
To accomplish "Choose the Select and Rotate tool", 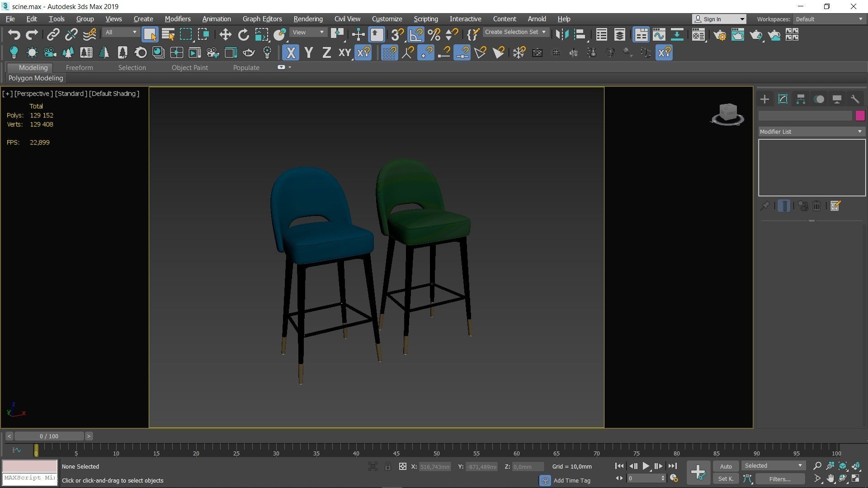I will pyautogui.click(x=243, y=35).
